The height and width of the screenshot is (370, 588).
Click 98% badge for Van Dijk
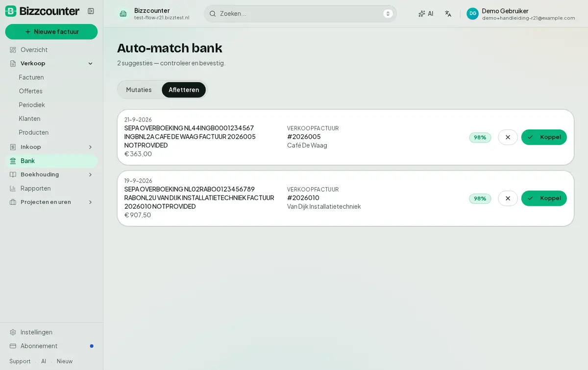click(x=480, y=199)
